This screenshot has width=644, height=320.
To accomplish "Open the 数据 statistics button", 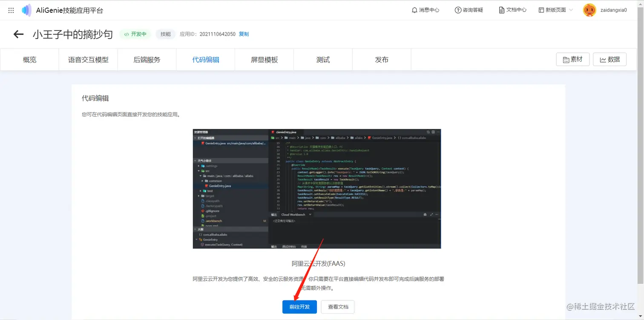I will tap(609, 60).
